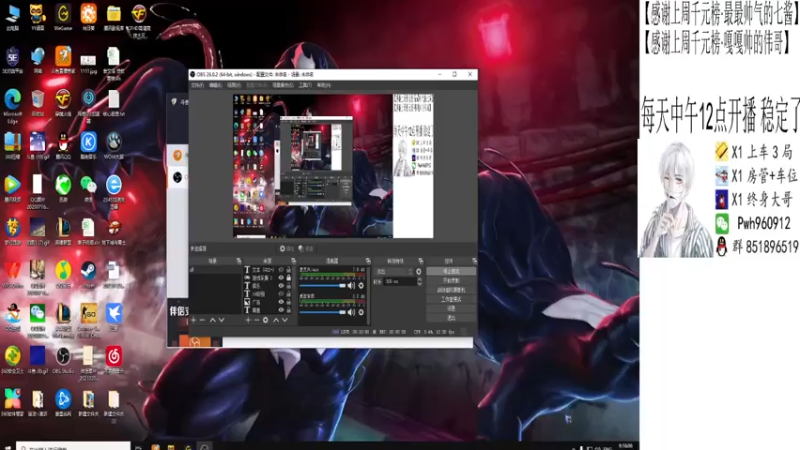Screen dimensions: 800x450
Task: Click the Audio Mixer vertical scrollbar
Action: pos(368,295)
